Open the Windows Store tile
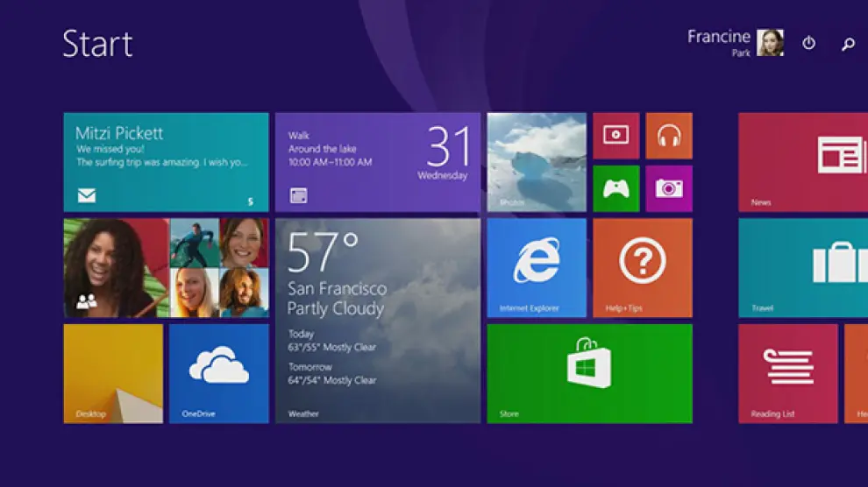Viewport: 868px width, 487px height. point(589,373)
